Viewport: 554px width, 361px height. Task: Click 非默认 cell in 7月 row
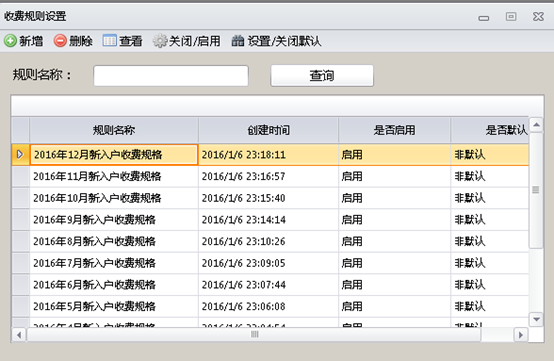click(490, 263)
